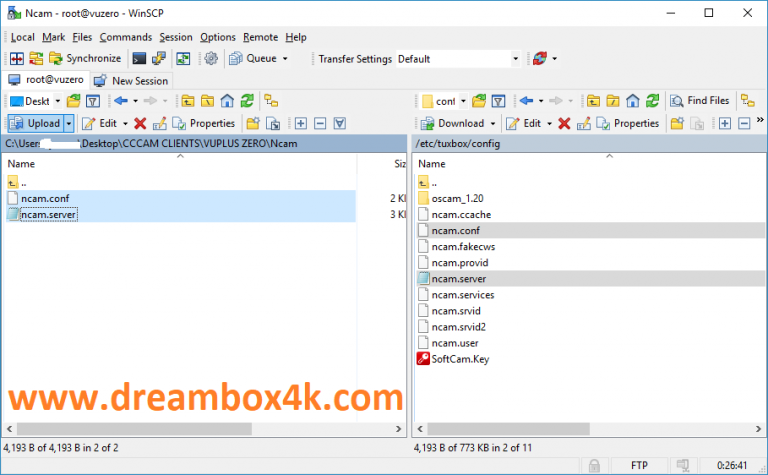Screen dimensions: 768x475
Task: Select remote folder oscam_1.20
Action: point(457,198)
